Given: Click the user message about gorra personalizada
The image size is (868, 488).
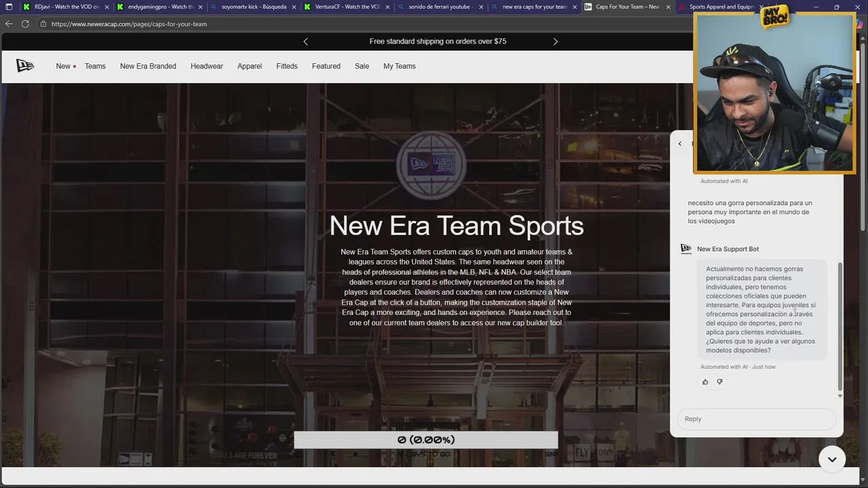Looking at the screenshot, I should [750, 212].
